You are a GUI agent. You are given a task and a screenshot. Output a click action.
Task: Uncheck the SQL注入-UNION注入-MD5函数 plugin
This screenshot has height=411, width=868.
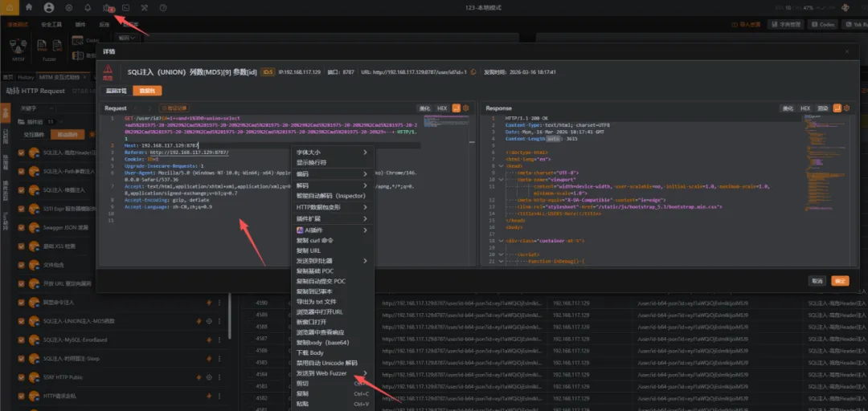click(21, 321)
